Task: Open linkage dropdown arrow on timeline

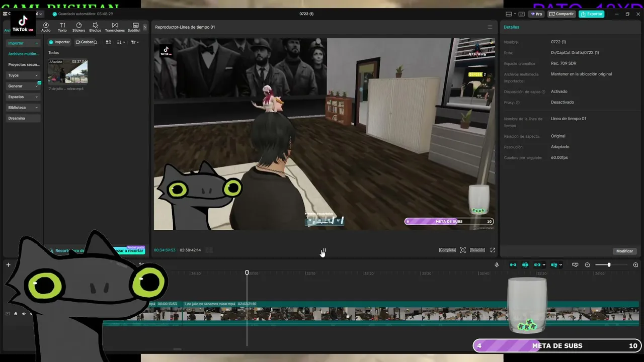Action: click(x=544, y=265)
